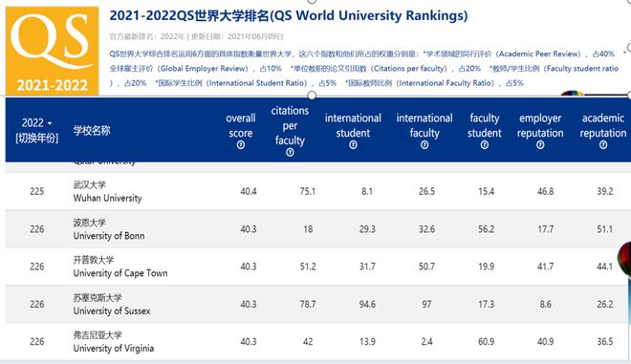This screenshot has height=364, width=631.
Task: Open the 2022 year switch dropdown
Action: [x=37, y=122]
